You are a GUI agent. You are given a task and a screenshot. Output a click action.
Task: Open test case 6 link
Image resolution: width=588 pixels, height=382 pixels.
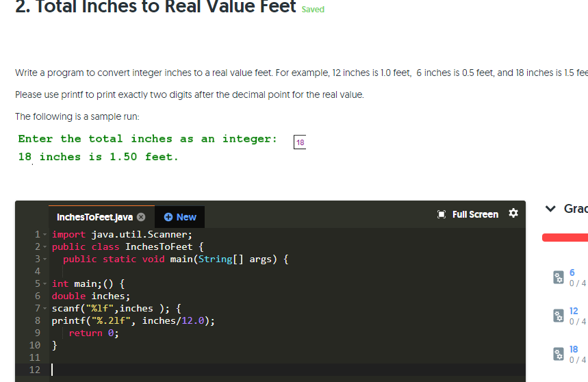click(572, 272)
